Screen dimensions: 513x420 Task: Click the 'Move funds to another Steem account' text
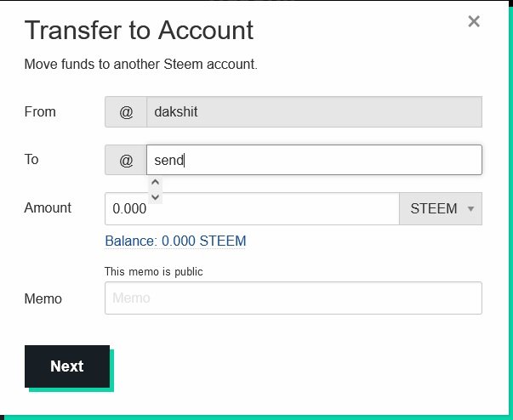tap(140, 64)
